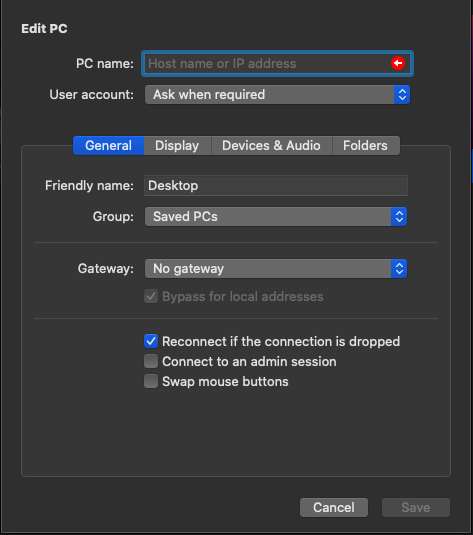Image resolution: width=473 pixels, height=535 pixels.
Task: Open the Folders tab
Action: pos(366,146)
